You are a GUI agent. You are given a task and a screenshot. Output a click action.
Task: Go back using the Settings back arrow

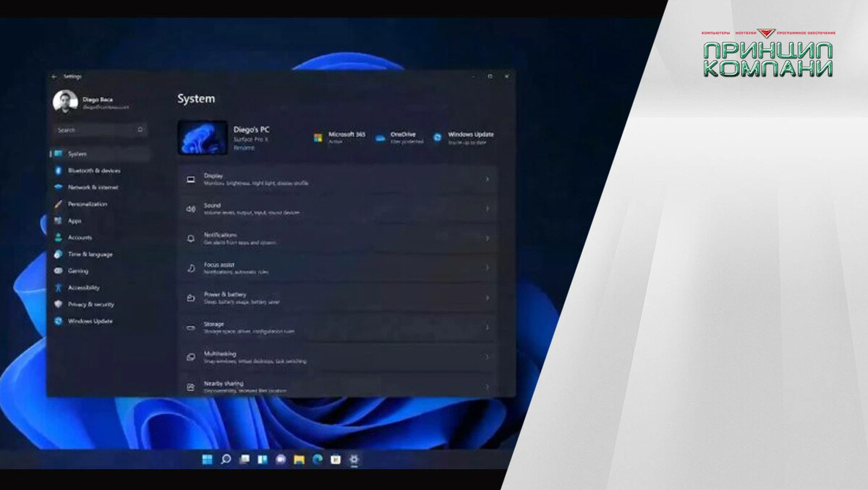point(54,76)
